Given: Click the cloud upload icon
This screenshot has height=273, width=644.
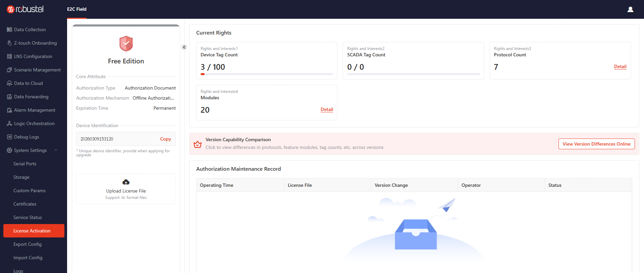Looking at the screenshot, I should (x=126, y=182).
